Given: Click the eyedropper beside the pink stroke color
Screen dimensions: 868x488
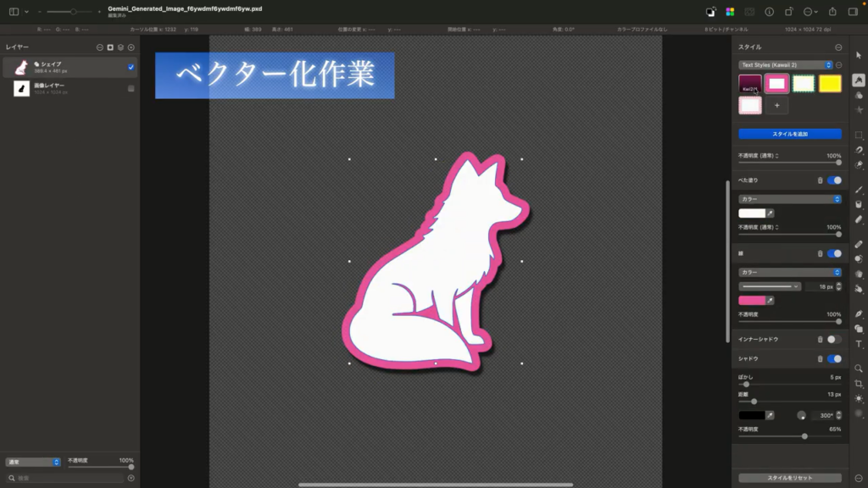Looking at the screenshot, I should pyautogui.click(x=771, y=301).
